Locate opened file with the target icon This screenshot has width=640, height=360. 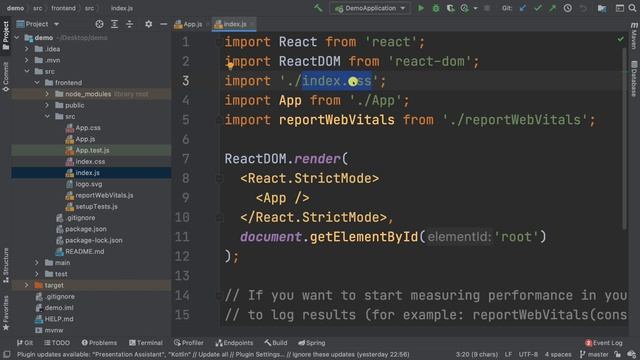pos(99,24)
